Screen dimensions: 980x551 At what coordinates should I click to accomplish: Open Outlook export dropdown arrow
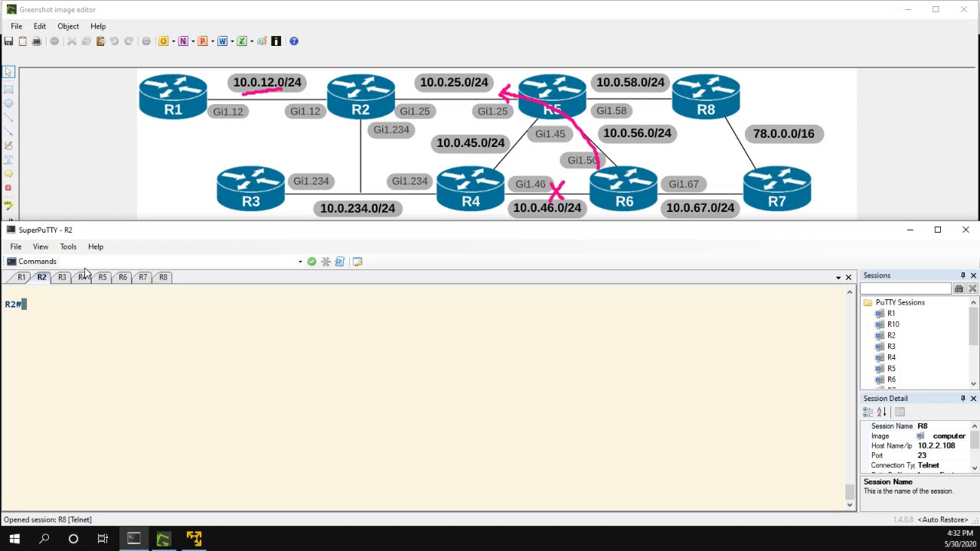point(173,41)
